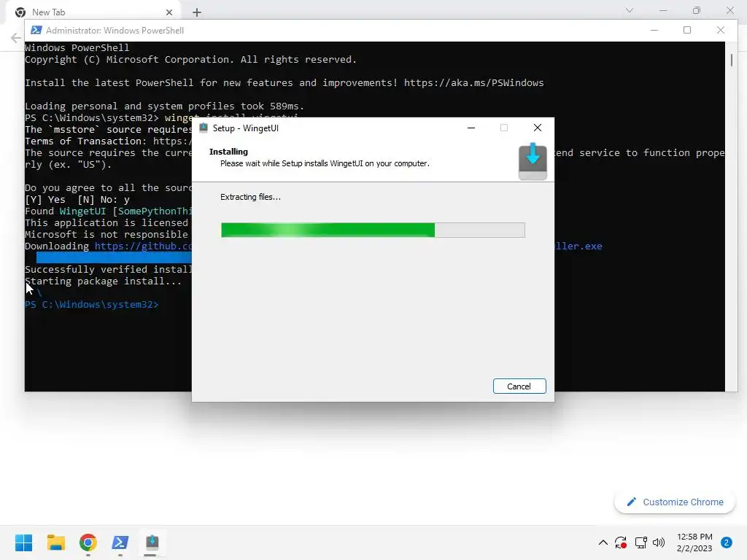This screenshot has height=560, width=747.
Task: Click the blue download arrow installer image
Action: point(533,161)
